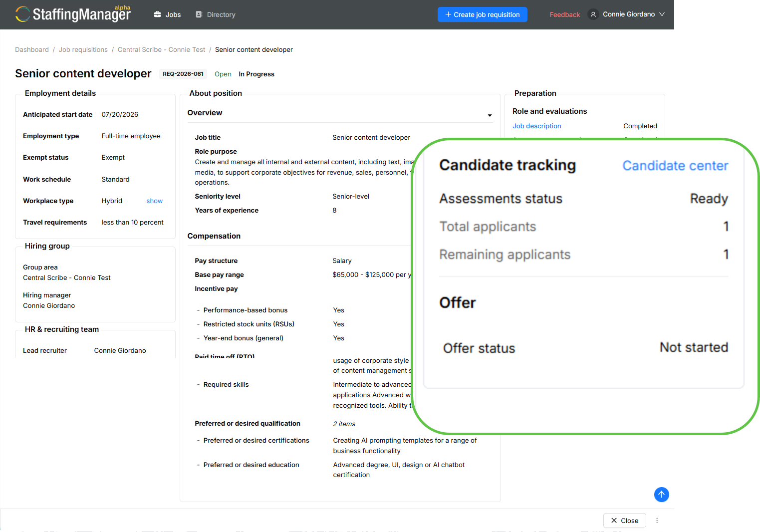Click the Lead recruiter label
Screen dimensions: 760x532
tap(45, 351)
